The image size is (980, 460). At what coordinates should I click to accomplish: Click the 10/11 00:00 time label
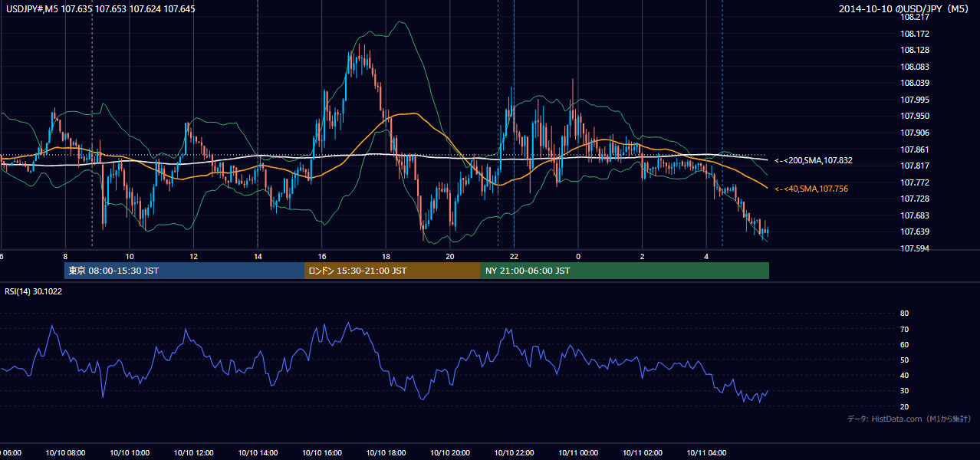pos(578,453)
